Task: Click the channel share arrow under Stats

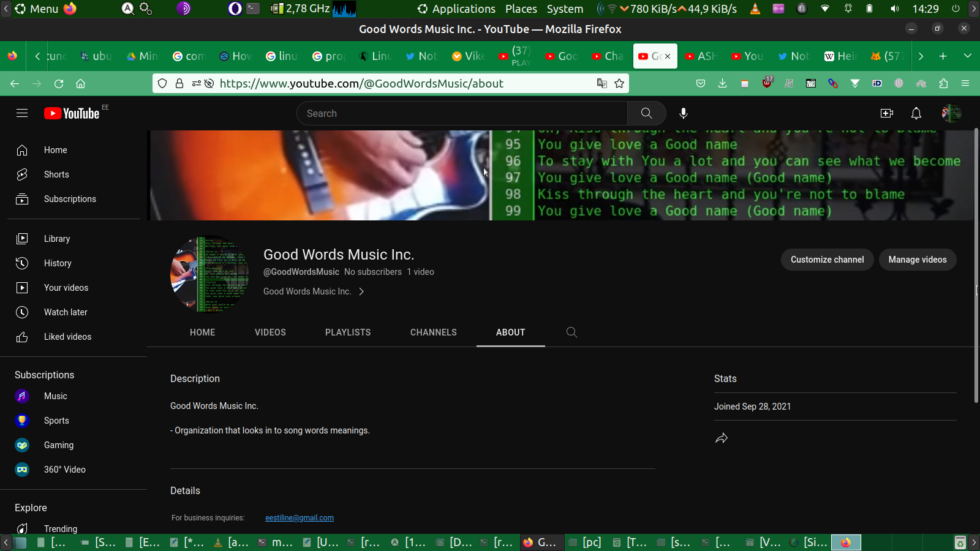Action: coord(722,438)
